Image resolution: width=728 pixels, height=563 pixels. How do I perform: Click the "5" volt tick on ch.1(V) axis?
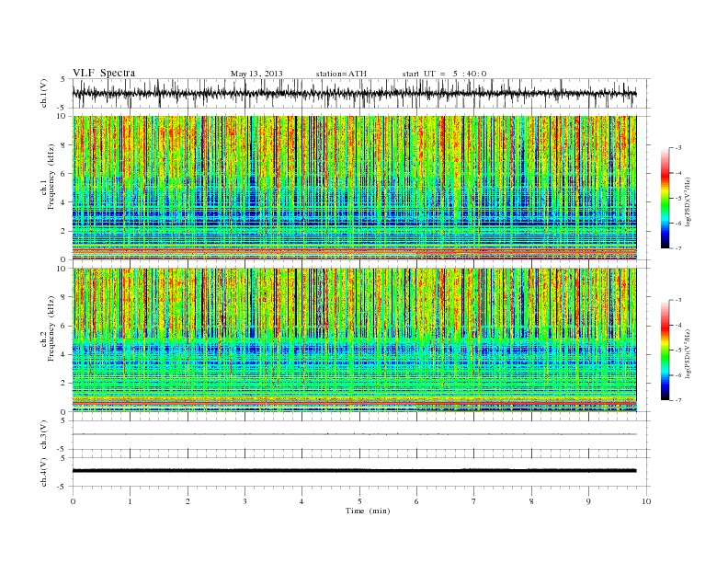(x=63, y=79)
